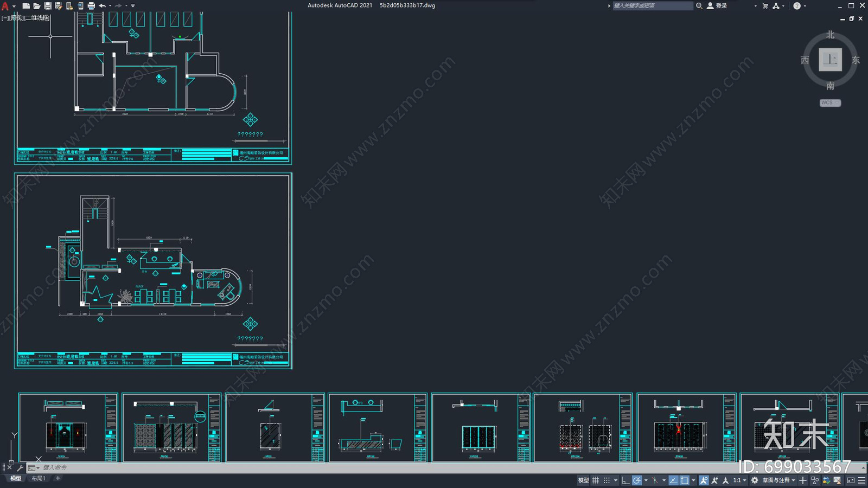The width and height of the screenshot is (868, 488).
Task: Add a new layout with plus tab
Action: tap(58, 478)
